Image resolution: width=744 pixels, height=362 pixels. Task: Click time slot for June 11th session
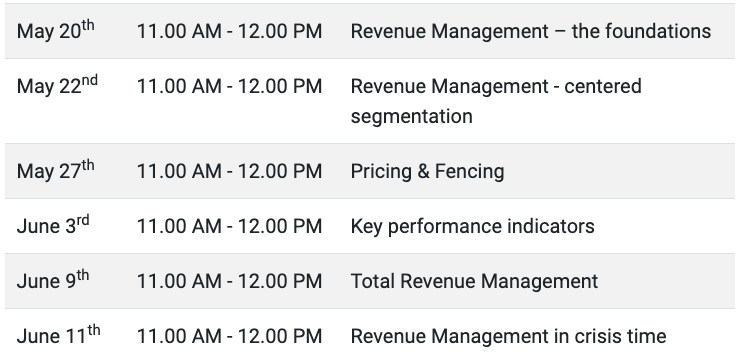[x=229, y=336]
